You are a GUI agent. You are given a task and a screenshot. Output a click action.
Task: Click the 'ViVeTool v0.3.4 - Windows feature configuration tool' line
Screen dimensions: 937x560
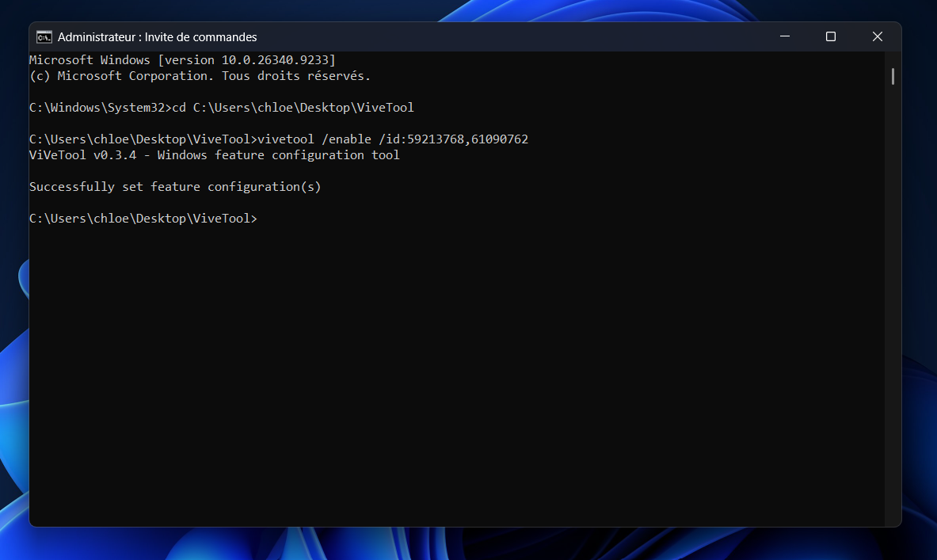click(x=215, y=155)
